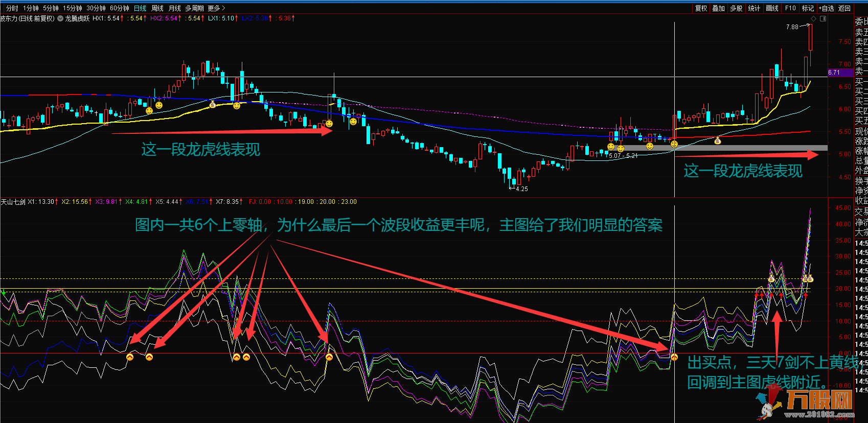Viewport: 868px width, 423px height.
Task: Click the 标记 mark button
Action: pyautogui.click(x=808, y=8)
